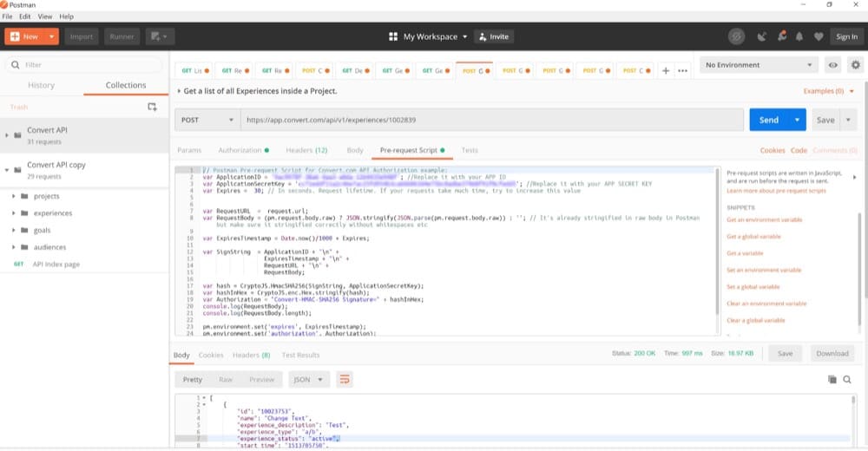Viewport: 868px width, 451px height.
Task: Select the first GET Lis request tab
Action: coord(194,71)
